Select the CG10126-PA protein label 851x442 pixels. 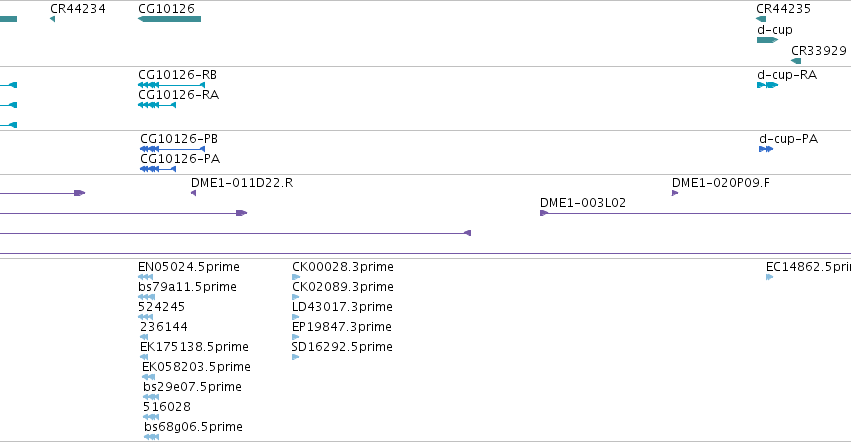(180, 159)
